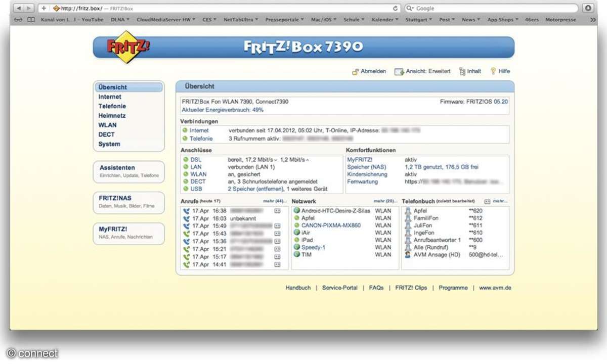Click the Inhalt sitemap icon
The height and width of the screenshot is (364, 607).
[462, 71]
